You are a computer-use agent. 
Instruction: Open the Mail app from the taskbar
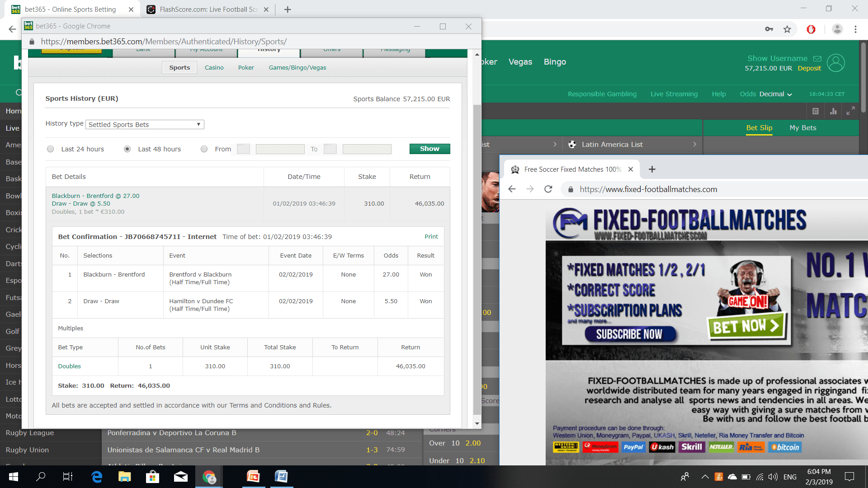181,477
